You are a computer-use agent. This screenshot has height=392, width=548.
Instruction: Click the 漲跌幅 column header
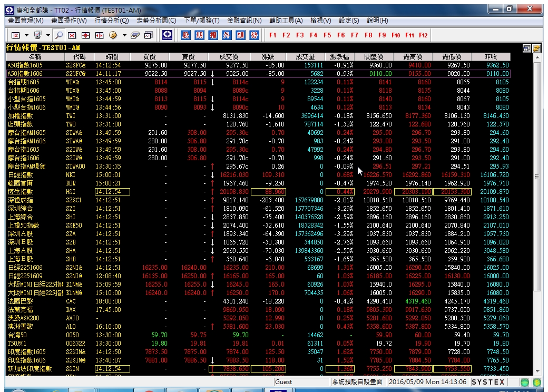tap(339, 56)
